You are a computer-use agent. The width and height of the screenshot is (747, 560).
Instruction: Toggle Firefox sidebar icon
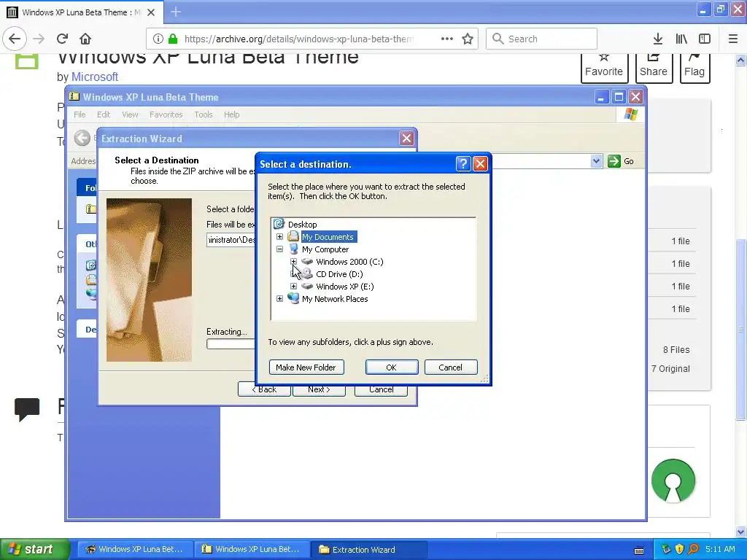coord(705,39)
